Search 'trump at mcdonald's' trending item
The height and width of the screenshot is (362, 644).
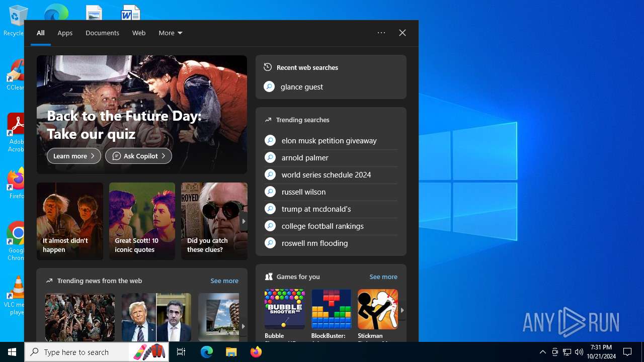(331, 209)
